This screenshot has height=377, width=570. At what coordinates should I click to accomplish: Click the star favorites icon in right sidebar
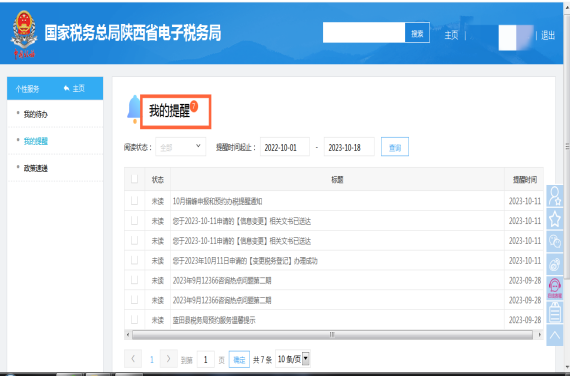point(555,219)
